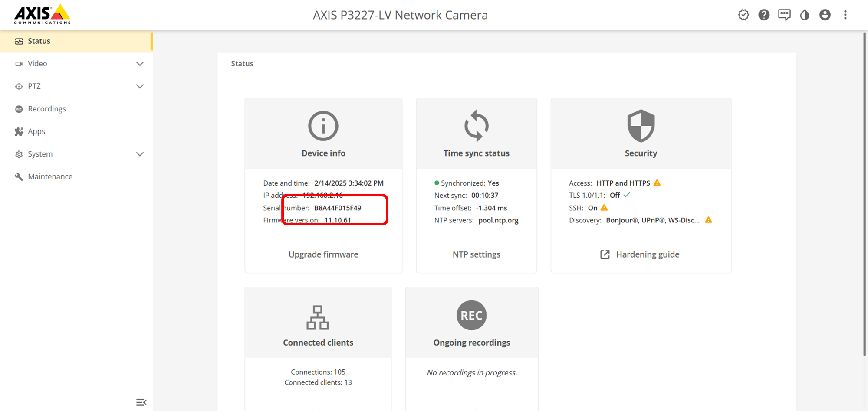Image resolution: width=868 pixels, height=411 pixels.
Task: Click the Time sync status arrows icon
Action: [476, 126]
